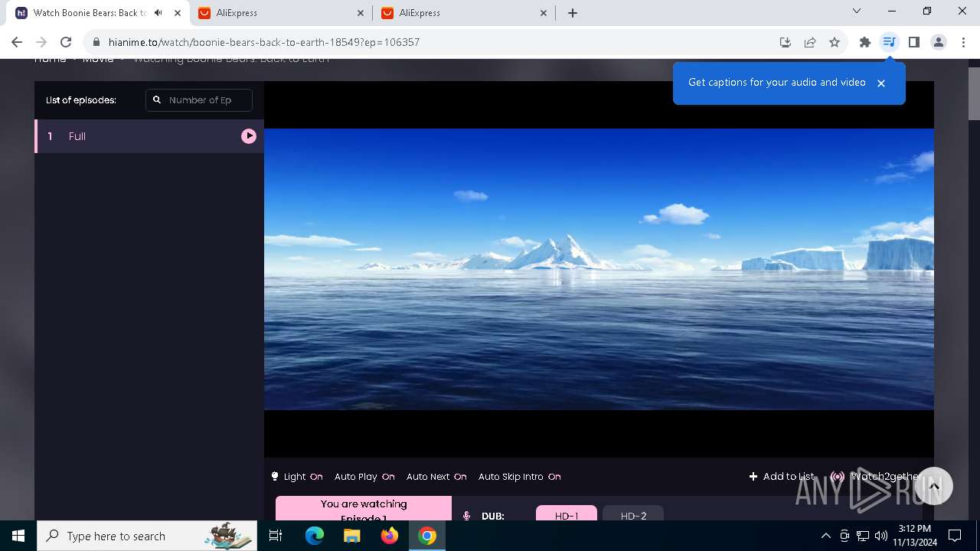The width and height of the screenshot is (980, 551).
Task: Bookmark this tab with the star icon
Action: point(835,42)
